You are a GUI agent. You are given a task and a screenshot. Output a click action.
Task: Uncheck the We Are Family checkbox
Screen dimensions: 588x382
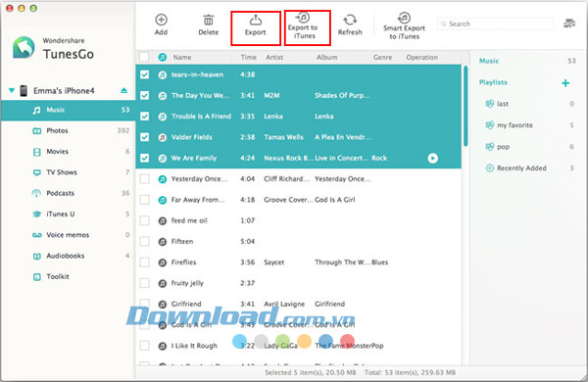[x=144, y=159]
